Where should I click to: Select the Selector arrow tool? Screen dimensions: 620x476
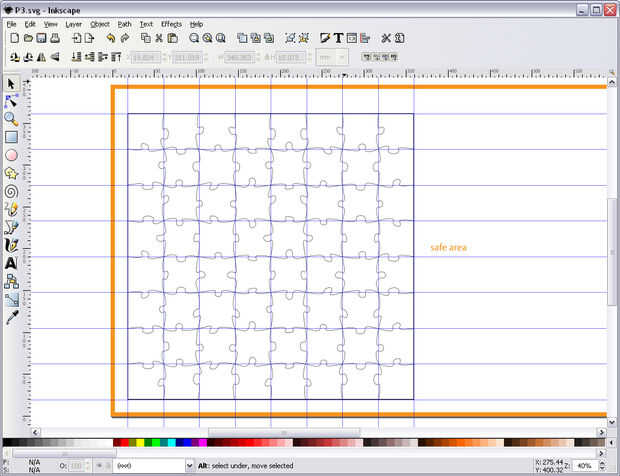[x=11, y=84]
